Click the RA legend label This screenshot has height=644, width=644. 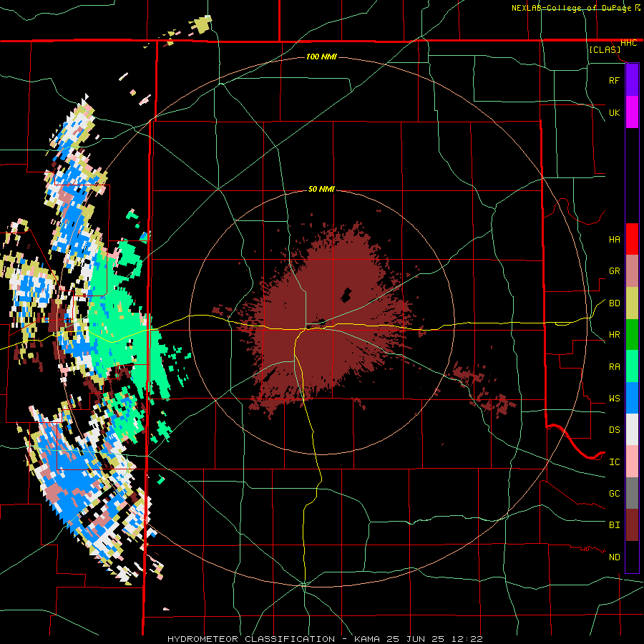tap(614, 367)
